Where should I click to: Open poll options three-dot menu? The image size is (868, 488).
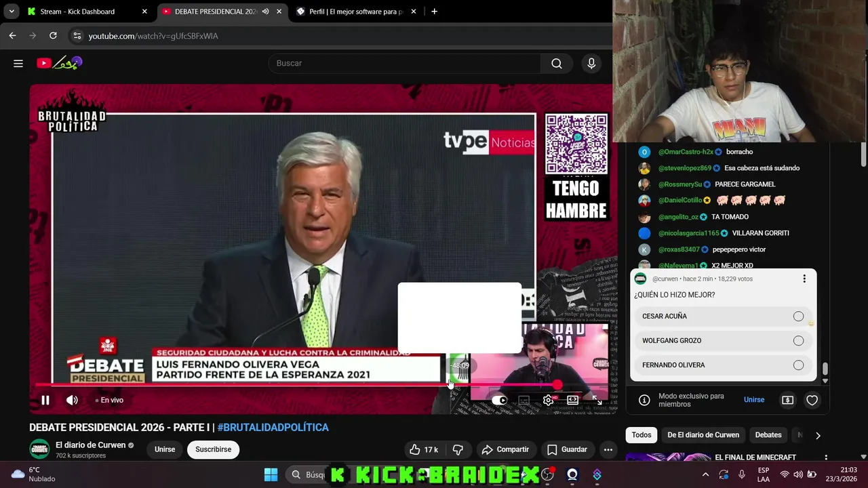tap(804, 279)
